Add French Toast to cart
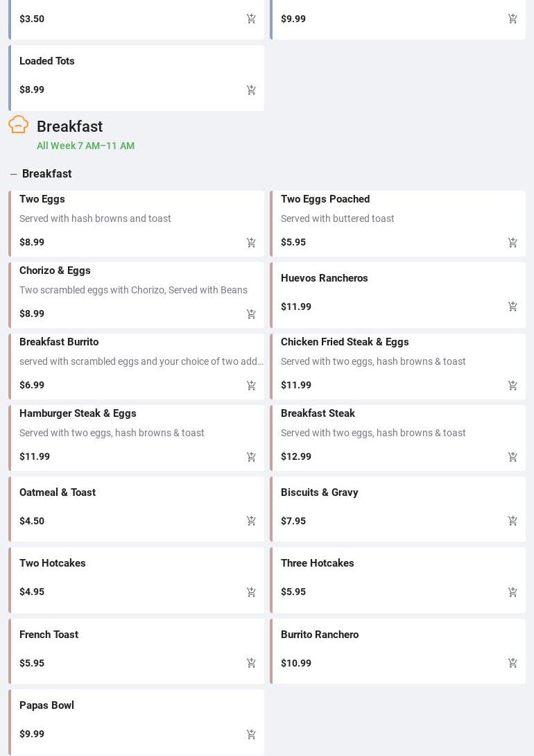 coord(251,663)
